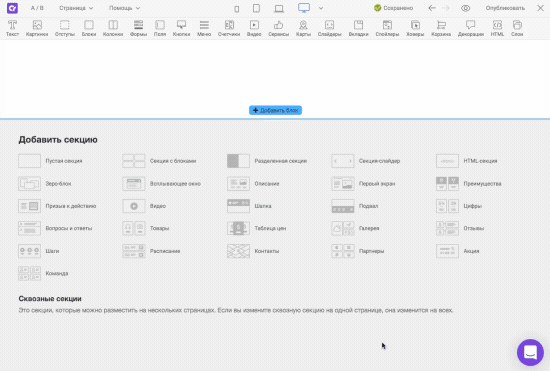Select the Ховеры toolbar tool
The width and height of the screenshot is (550, 371).
click(x=415, y=28)
